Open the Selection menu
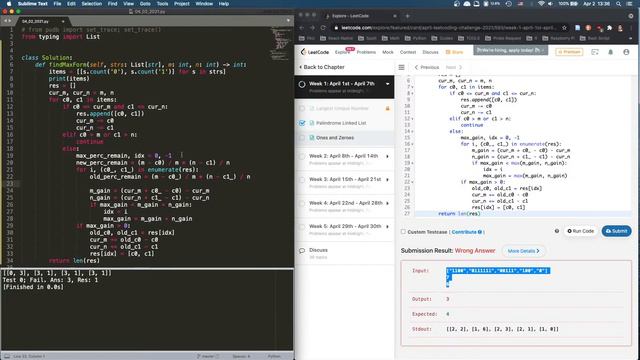The image size is (640, 360). pyautogui.click(x=91, y=4)
